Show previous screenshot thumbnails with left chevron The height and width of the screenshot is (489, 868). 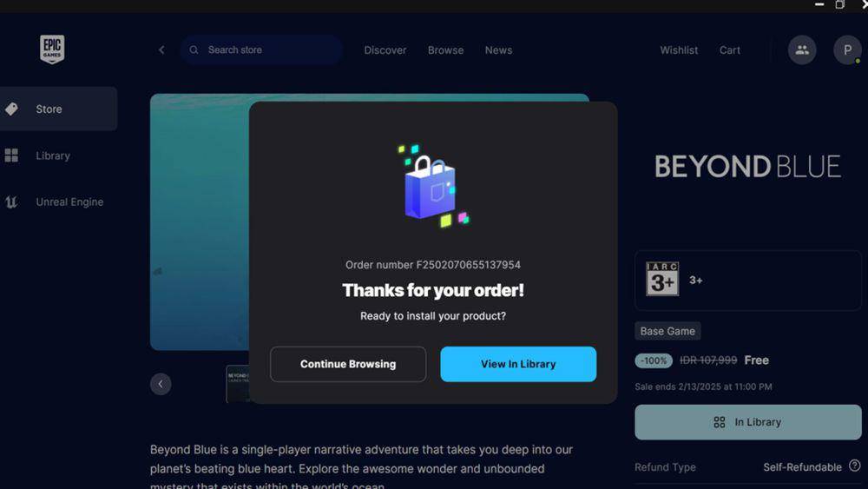161,384
